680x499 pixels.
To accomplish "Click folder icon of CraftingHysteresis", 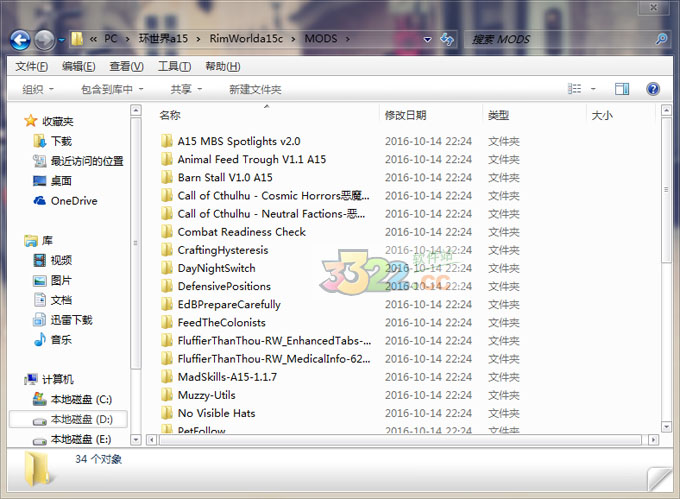I will [x=167, y=250].
